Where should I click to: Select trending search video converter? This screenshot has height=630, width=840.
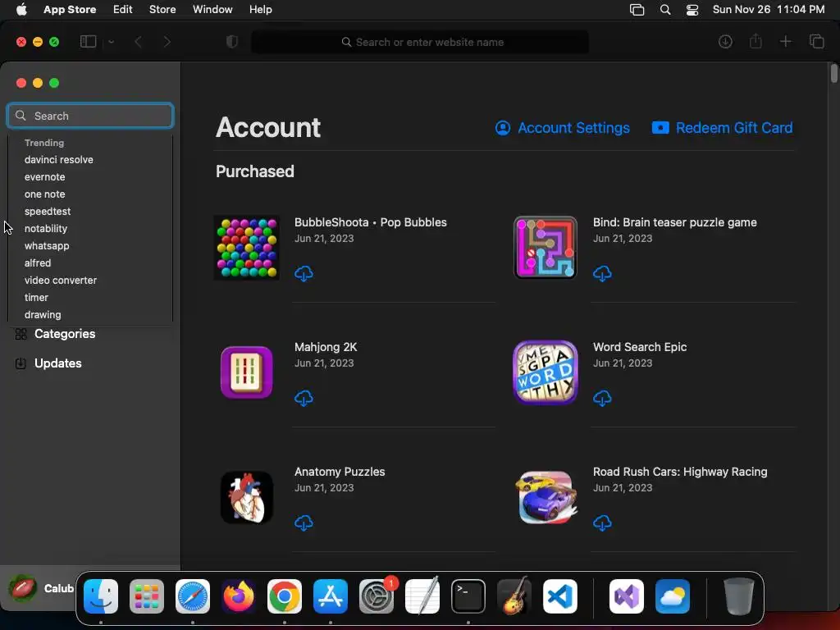pos(61,281)
